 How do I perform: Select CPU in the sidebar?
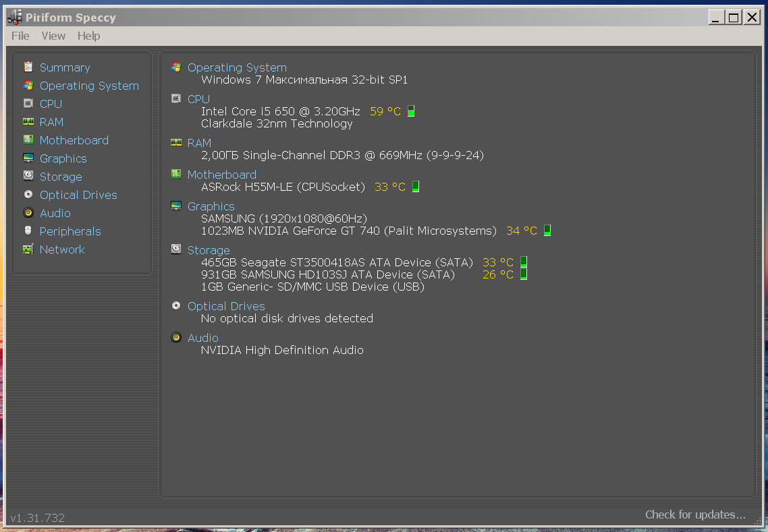(x=51, y=104)
